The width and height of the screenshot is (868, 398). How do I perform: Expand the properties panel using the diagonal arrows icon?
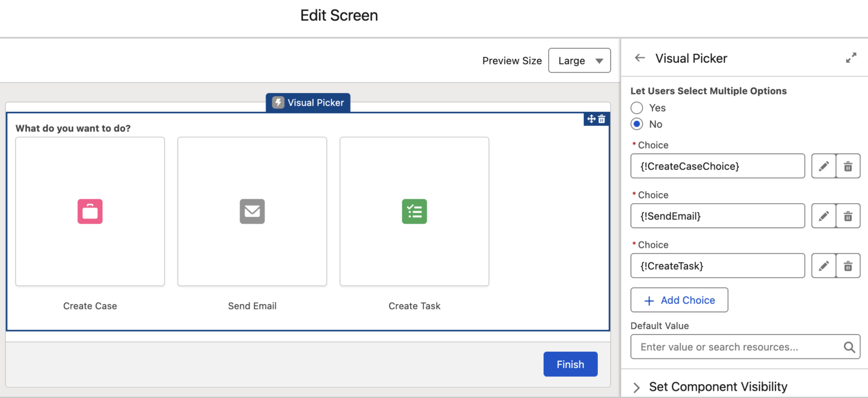[850, 58]
